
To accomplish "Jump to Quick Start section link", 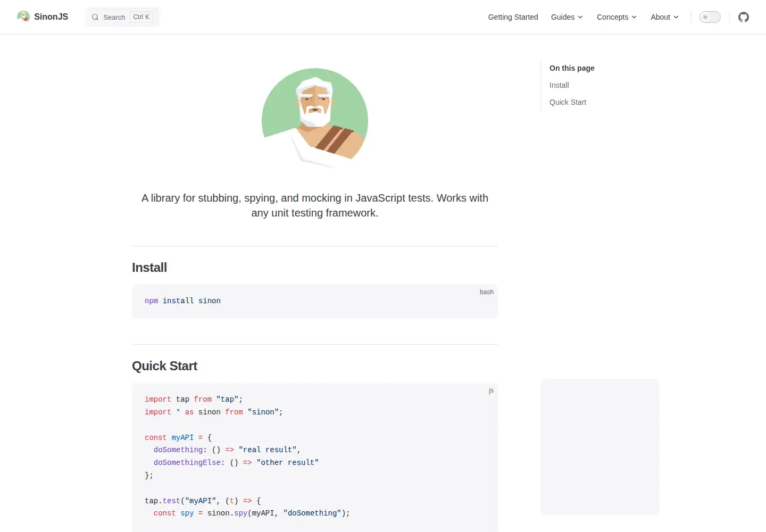I will (x=568, y=102).
